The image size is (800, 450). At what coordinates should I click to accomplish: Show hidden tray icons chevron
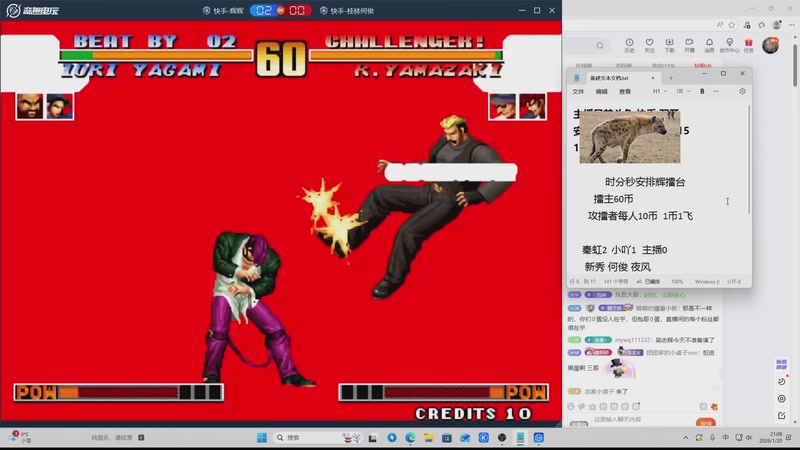pos(686,438)
